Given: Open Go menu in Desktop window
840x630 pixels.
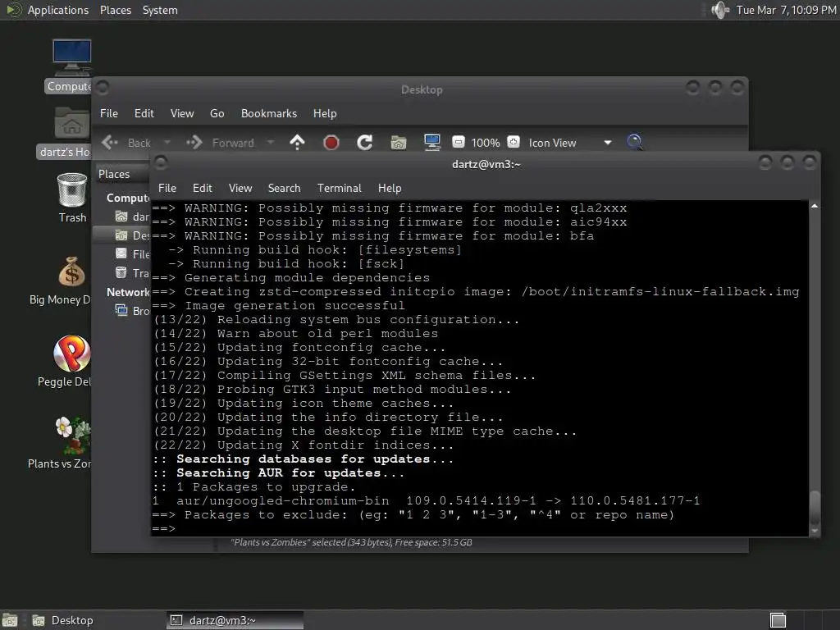Looking at the screenshot, I should click(x=217, y=113).
